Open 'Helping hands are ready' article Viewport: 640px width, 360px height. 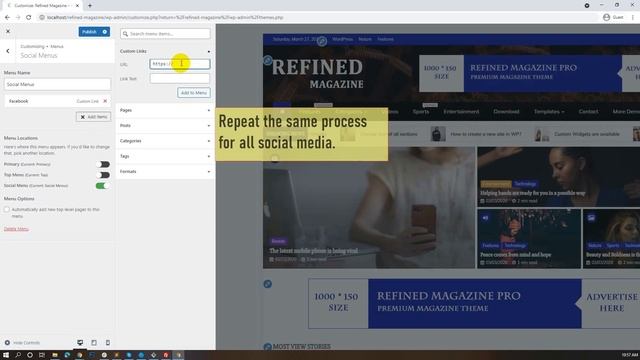(533, 193)
